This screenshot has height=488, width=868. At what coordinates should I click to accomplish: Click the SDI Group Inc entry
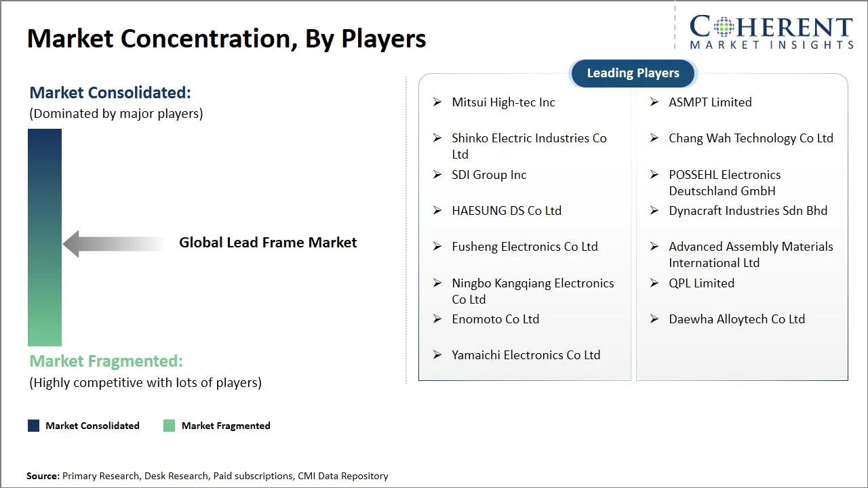point(489,175)
